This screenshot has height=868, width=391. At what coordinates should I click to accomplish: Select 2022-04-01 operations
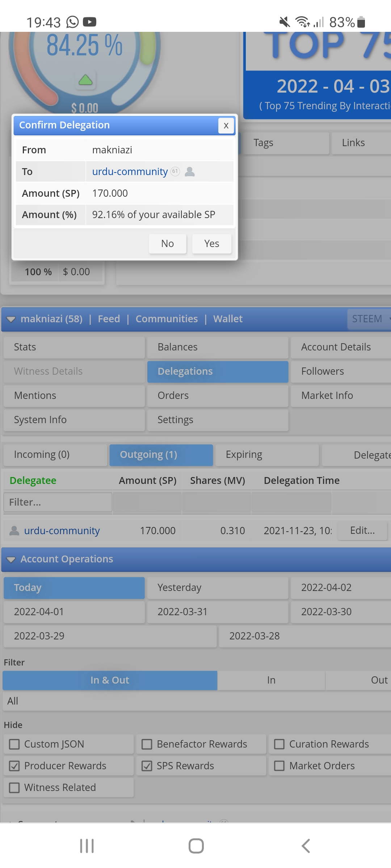click(x=74, y=612)
